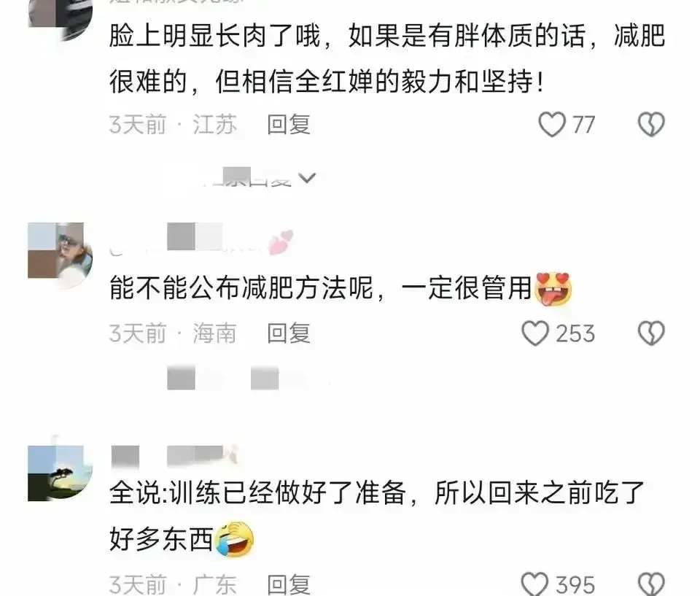Select comment text 脸上明显长肉了哦

214,36
